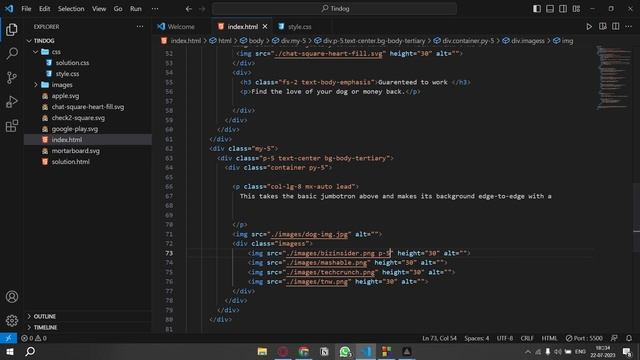Click the Tindog command center search box
This screenshot has height=360, width=640.
pyautogui.click(x=334, y=9)
